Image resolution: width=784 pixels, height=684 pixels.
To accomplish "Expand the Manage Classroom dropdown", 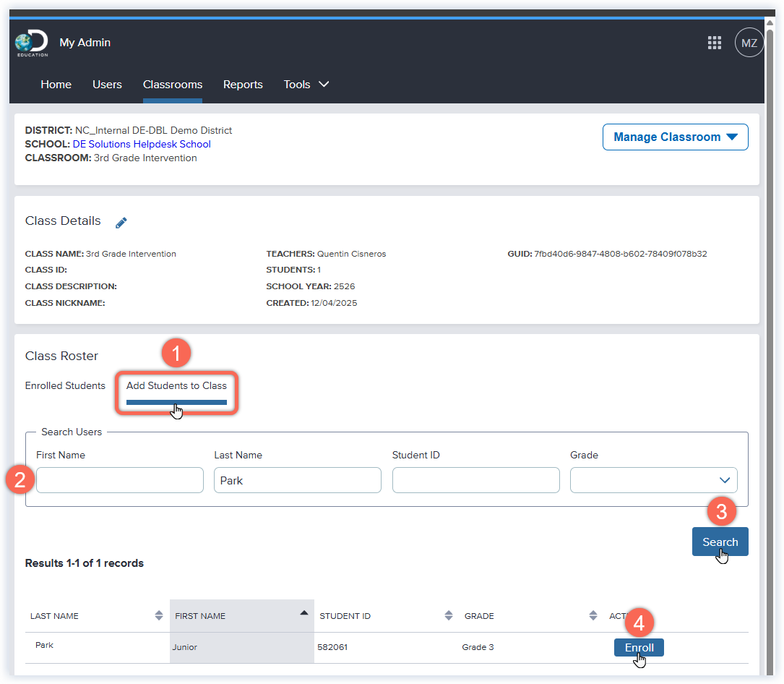I will click(675, 137).
